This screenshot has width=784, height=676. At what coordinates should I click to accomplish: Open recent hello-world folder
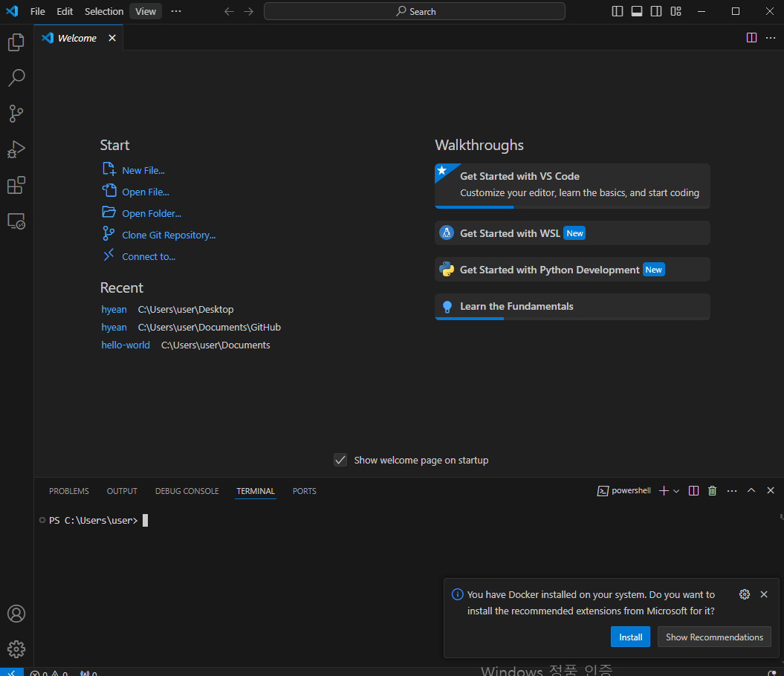126,345
